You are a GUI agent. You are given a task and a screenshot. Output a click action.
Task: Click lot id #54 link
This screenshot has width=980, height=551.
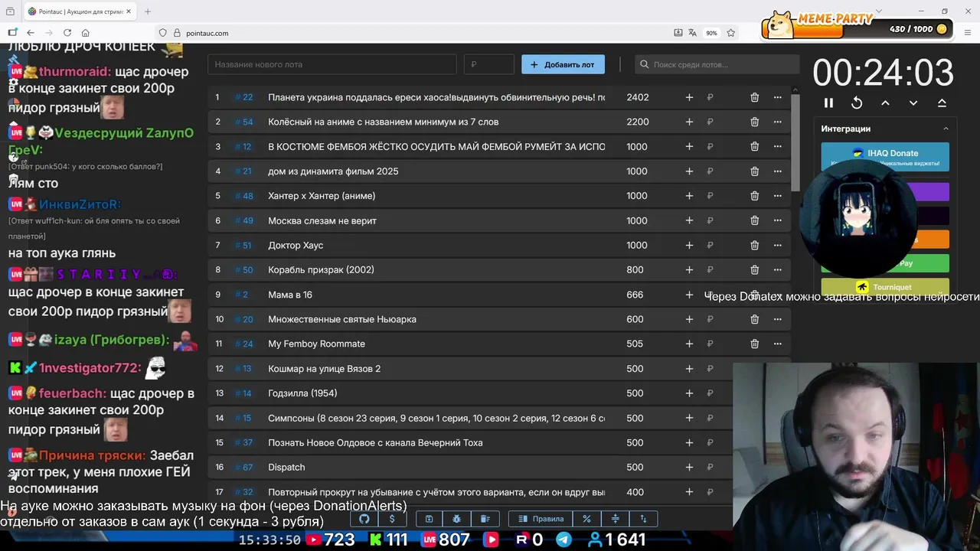point(244,122)
